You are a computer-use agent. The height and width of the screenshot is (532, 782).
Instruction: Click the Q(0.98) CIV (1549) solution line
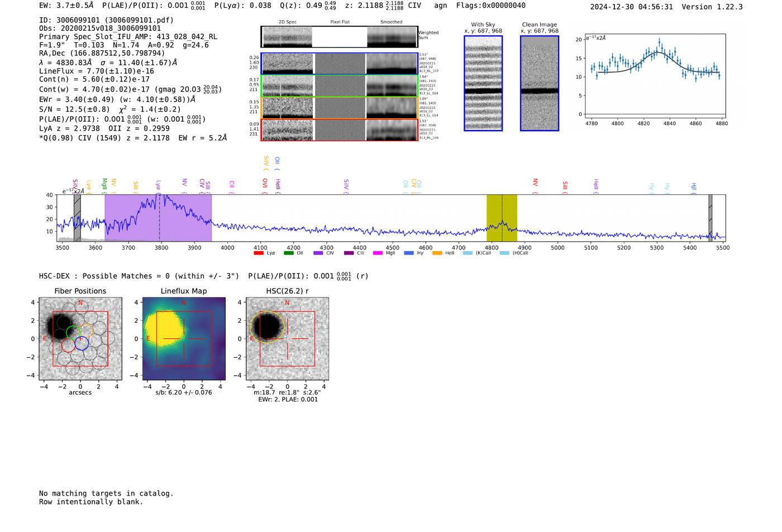(x=133, y=138)
